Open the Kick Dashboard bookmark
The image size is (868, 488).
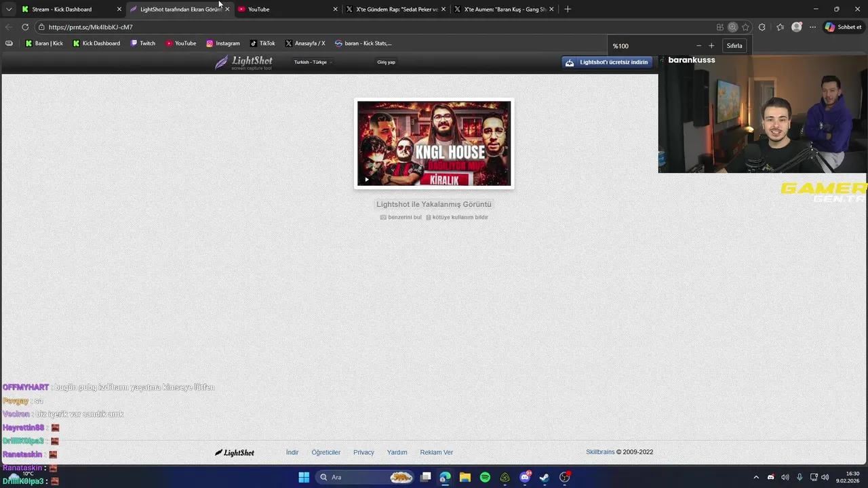(x=96, y=43)
